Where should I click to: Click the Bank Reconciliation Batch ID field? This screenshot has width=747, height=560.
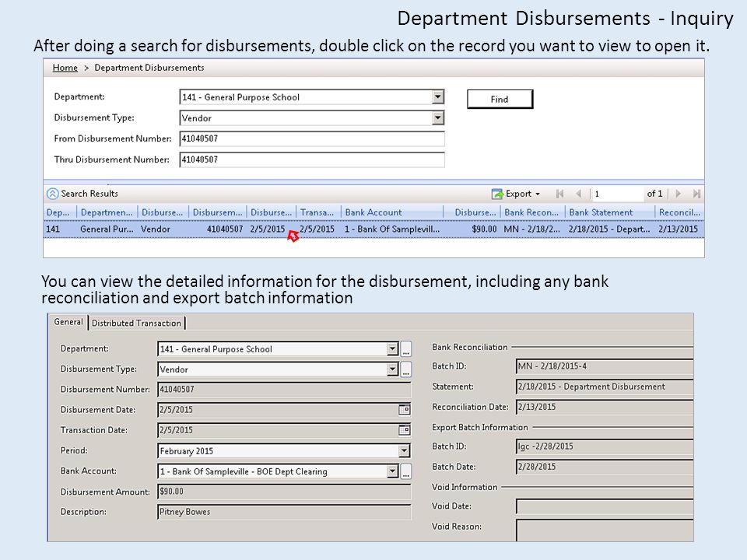click(605, 366)
